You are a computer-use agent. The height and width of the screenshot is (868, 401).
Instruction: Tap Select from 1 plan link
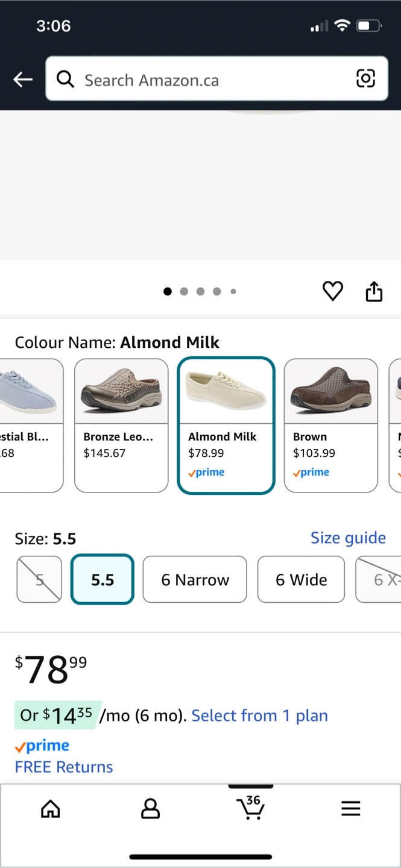(259, 715)
